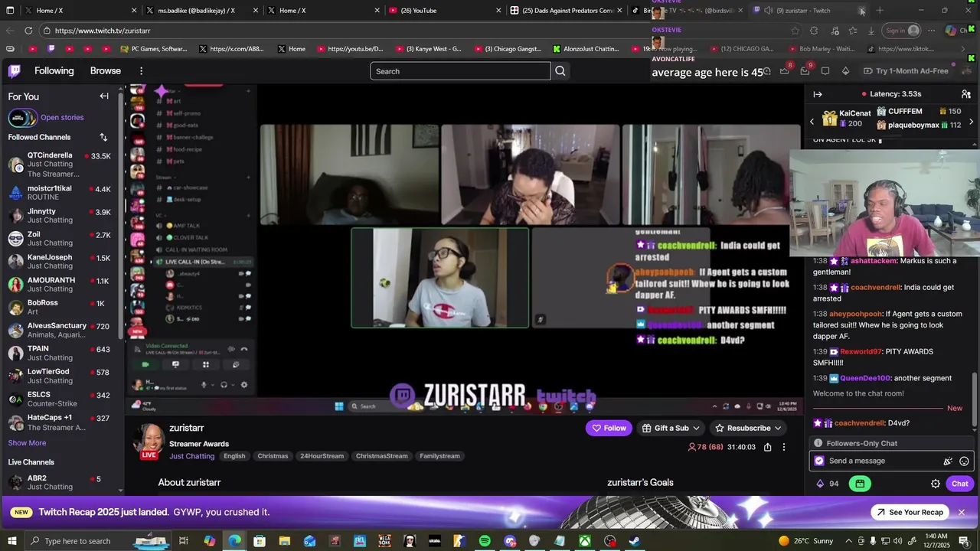Open stream more-options vertical dots
The image size is (980, 551).
(x=784, y=447)
